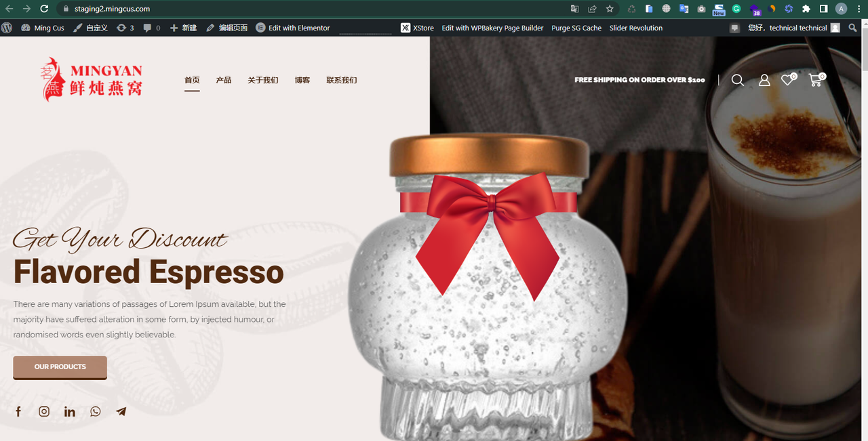The image size is (868, 441).
Task: Open the 博客 blog menu item
Action: coord(302,80)
